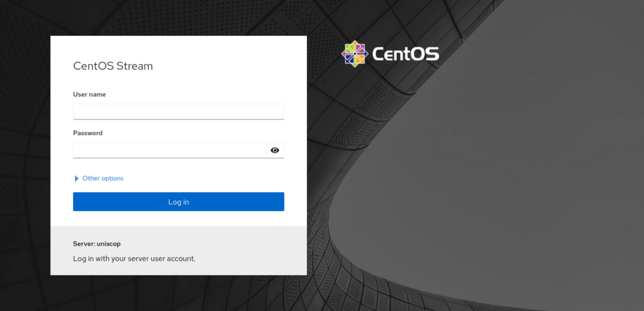Click the CentOS pinwheel logo icon
Image resolution: width=644 pixels, height=311 pixels.
pyautogui.click(x=355, y=54)
